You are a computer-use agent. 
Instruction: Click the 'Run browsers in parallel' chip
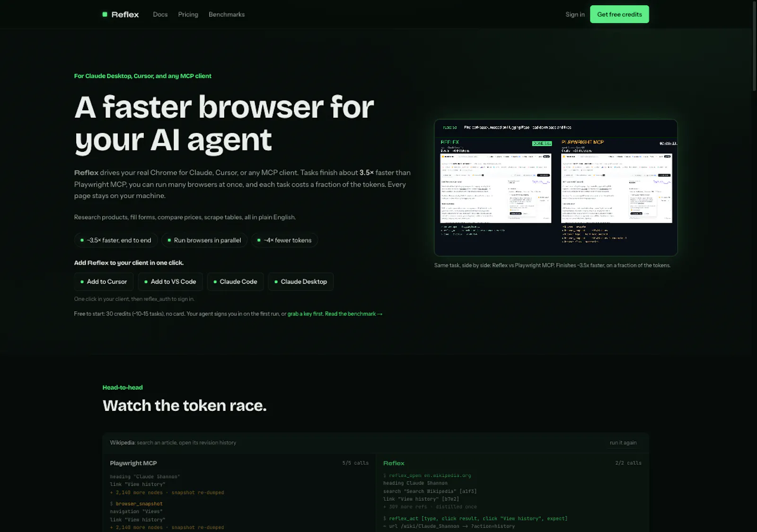point(204,240)
